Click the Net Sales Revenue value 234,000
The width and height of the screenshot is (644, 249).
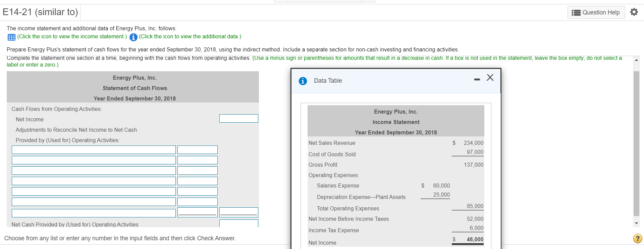click(x=473, y=143)
